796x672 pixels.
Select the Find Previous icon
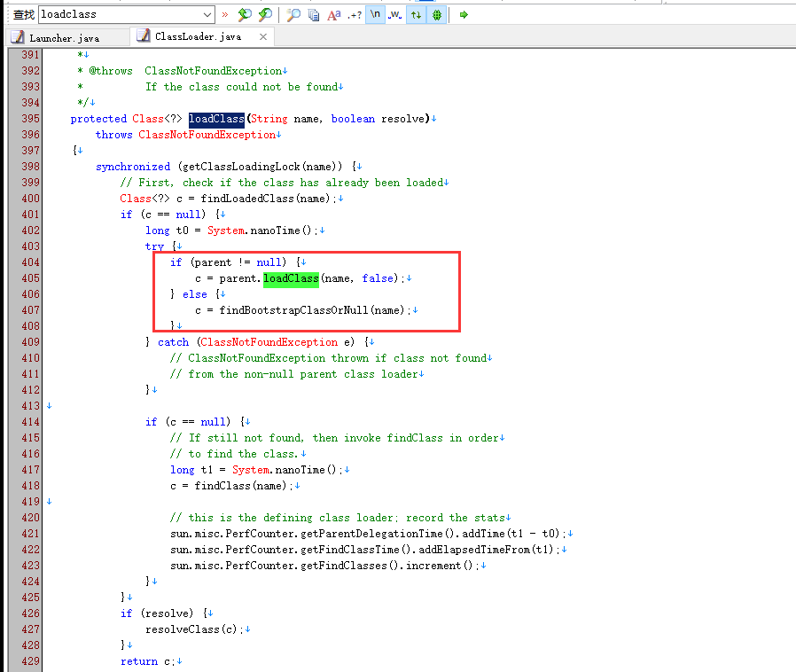245,14
